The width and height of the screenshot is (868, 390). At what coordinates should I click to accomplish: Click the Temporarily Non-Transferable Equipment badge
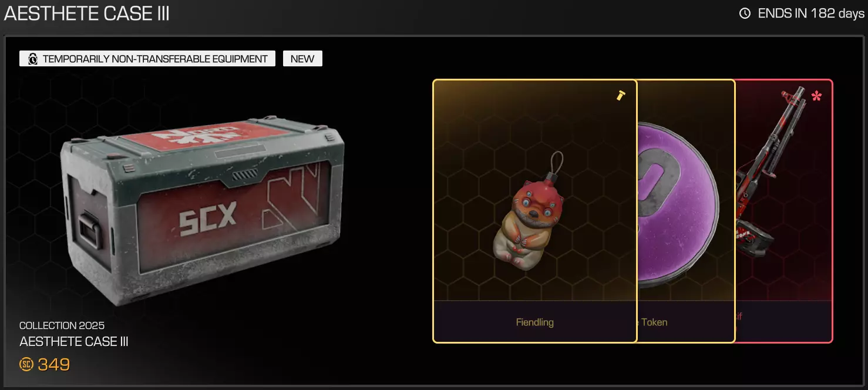147,59
